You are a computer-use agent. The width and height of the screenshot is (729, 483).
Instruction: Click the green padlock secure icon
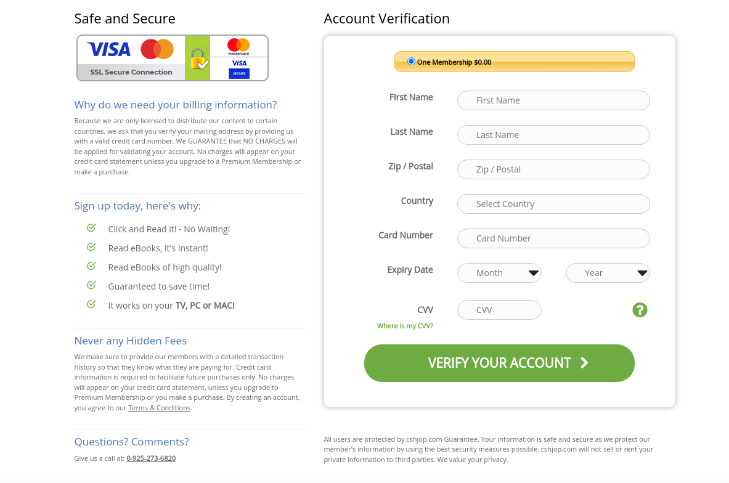point(200,60)
